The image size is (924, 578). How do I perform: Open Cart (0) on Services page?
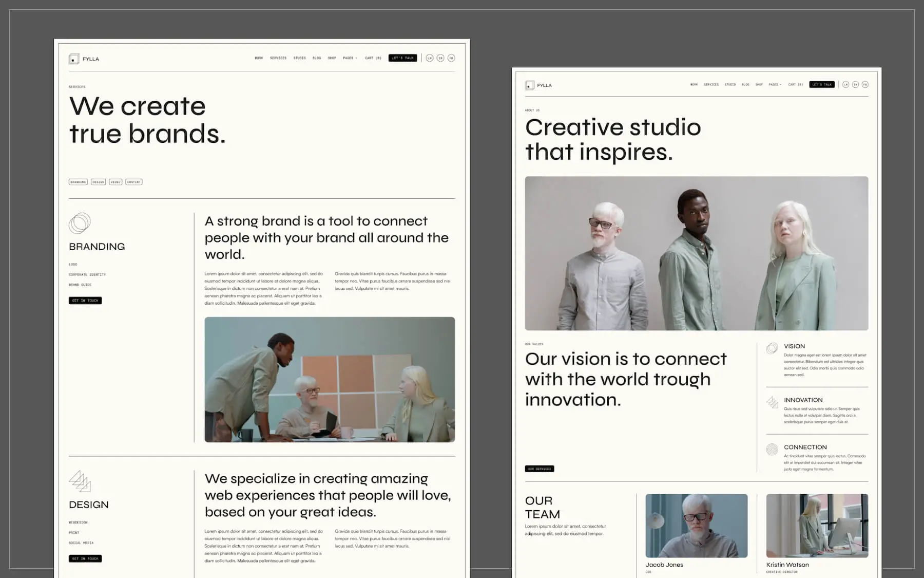pos(373,58)
